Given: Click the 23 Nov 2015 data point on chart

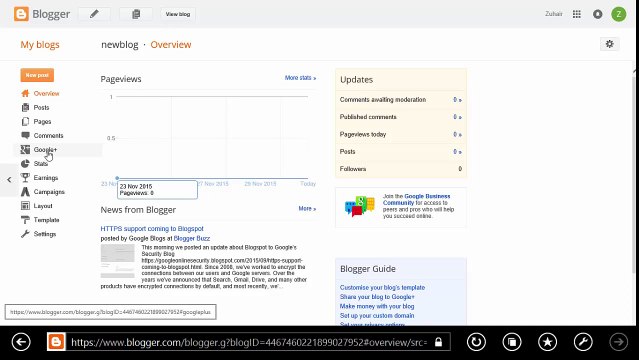Looking at the screenshot, I should point(117,178).
